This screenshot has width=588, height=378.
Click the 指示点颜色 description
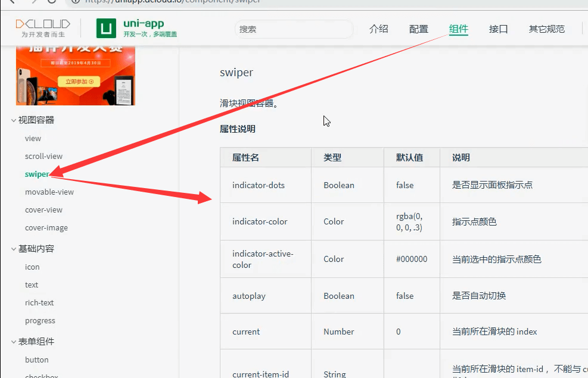(x=474, y=222)
